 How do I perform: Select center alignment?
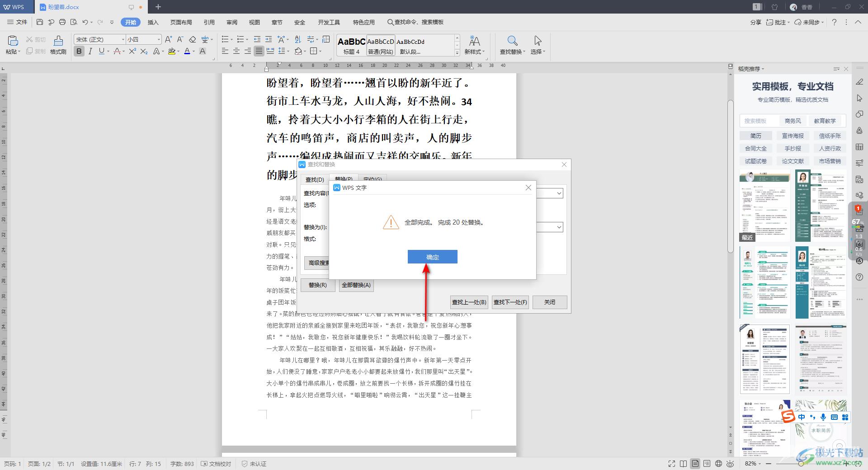pos(236,51)
